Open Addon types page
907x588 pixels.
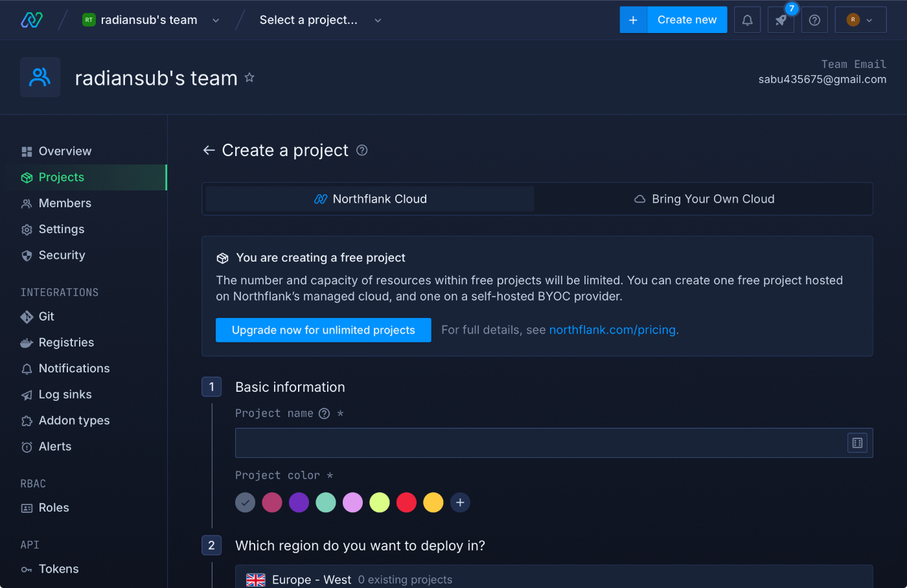(x=84, y=421)
